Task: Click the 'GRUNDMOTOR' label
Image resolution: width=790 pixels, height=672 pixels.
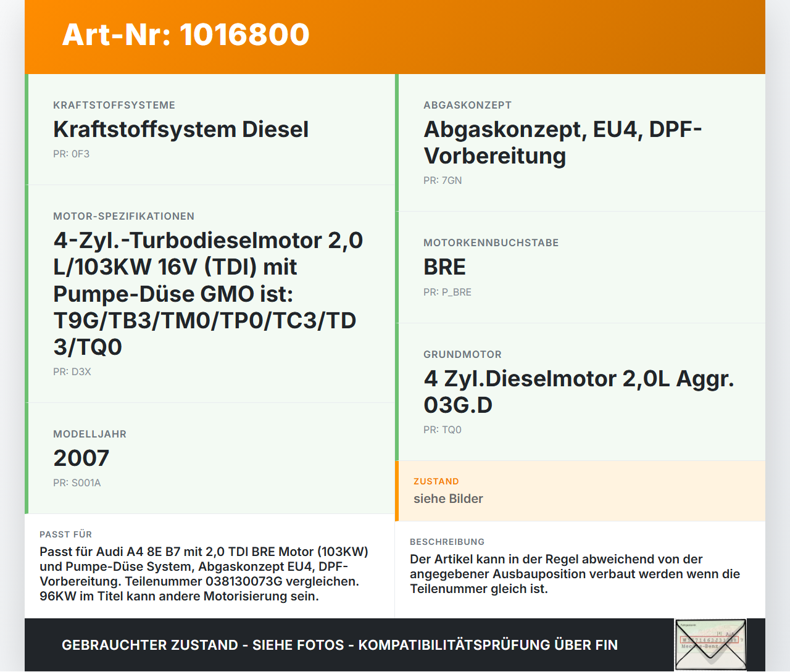Action: (x=462, y=355)
